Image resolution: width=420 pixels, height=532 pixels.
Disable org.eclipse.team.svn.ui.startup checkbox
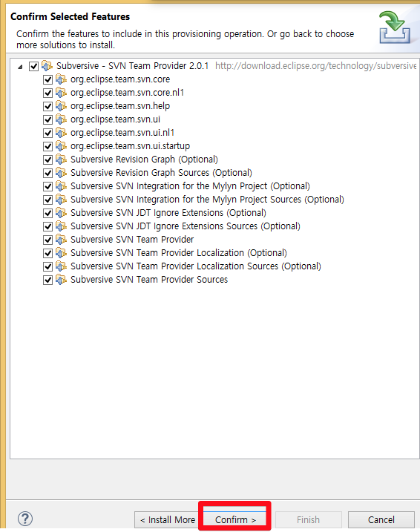47,146
